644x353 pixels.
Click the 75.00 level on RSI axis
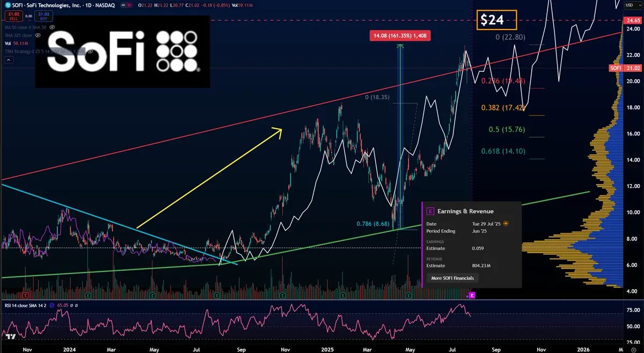point(633,310)
